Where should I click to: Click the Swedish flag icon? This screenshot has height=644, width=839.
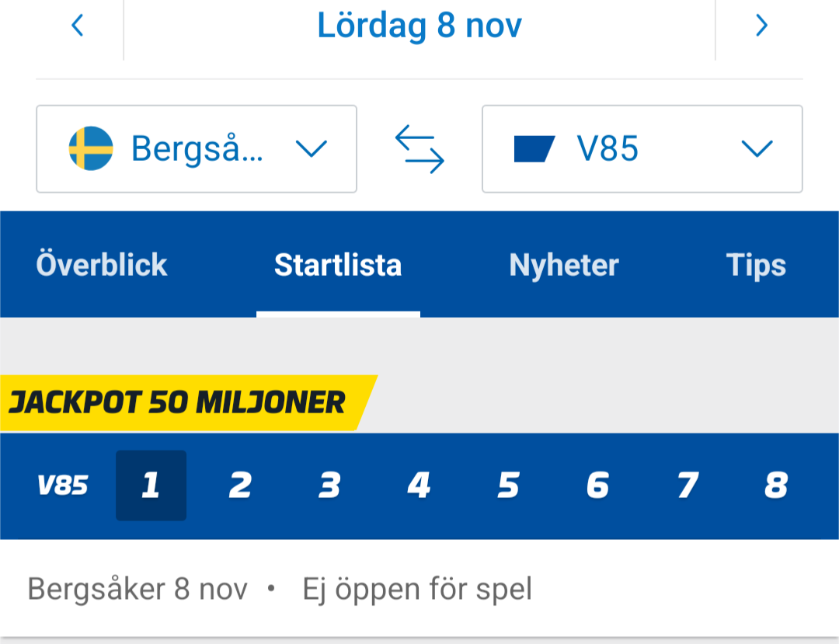coord(91,148)
